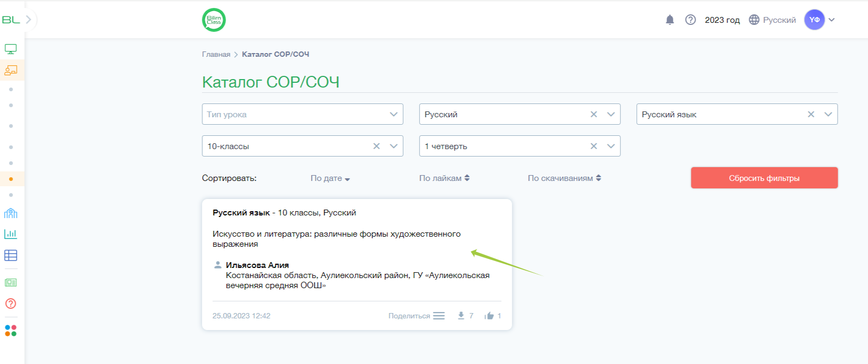868x364 pixels.
Task: Sort by По скачиваниям
Action: [x=564, y=178]
